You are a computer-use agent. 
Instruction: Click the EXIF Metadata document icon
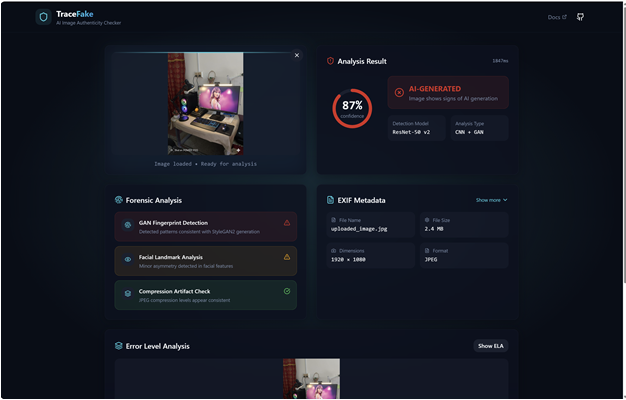point(330,200)
